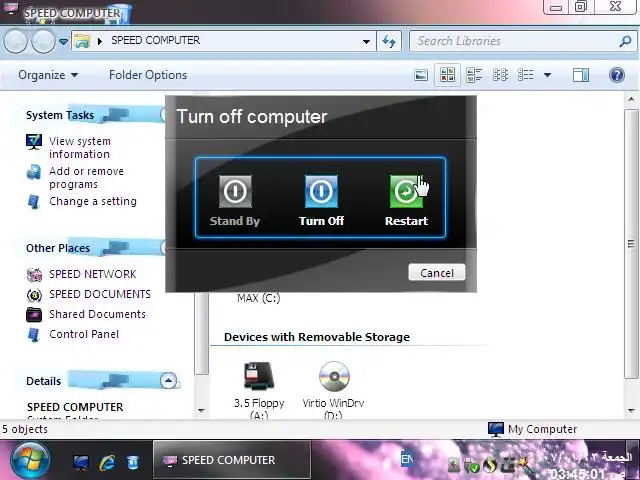Click SPEED COMPUTER in address bar
This screenshot has width=640, height=480.
[x=156, y=40]
